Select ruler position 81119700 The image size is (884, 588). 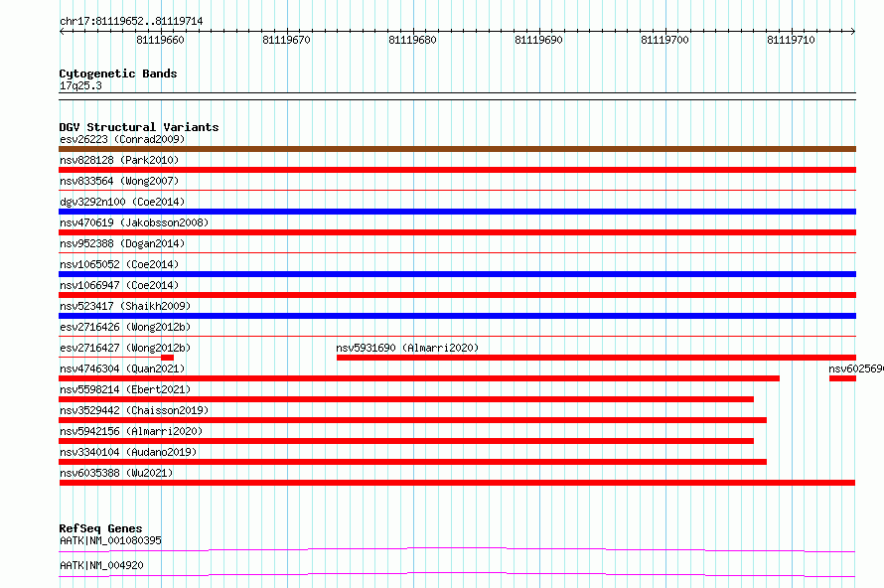pos(664,40)
